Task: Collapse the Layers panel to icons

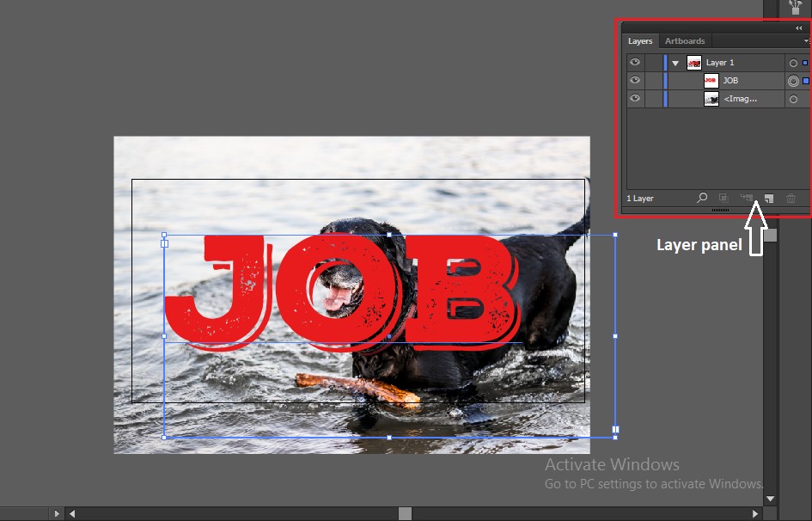Action: tap(797, 28)
